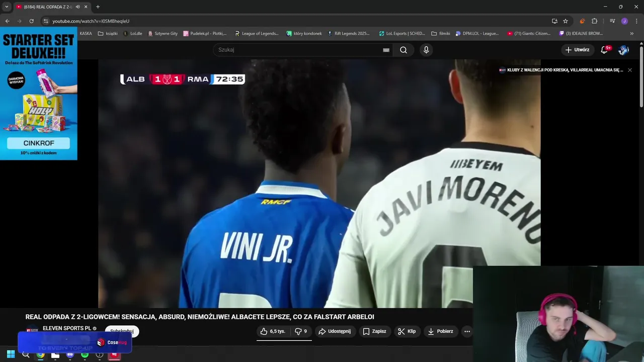
Task: Open Chrome from the taskbar
Action: [x=41, y=354]
